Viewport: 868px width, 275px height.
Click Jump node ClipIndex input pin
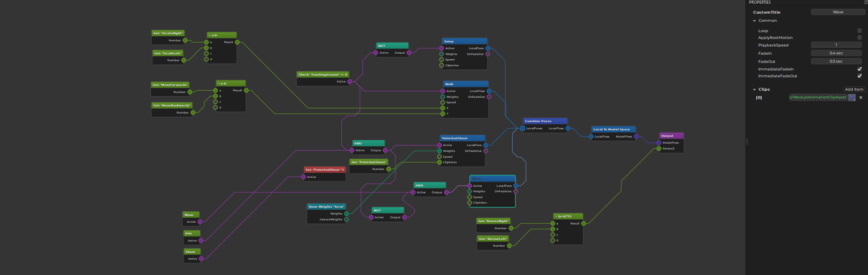(x=442, y=65)
